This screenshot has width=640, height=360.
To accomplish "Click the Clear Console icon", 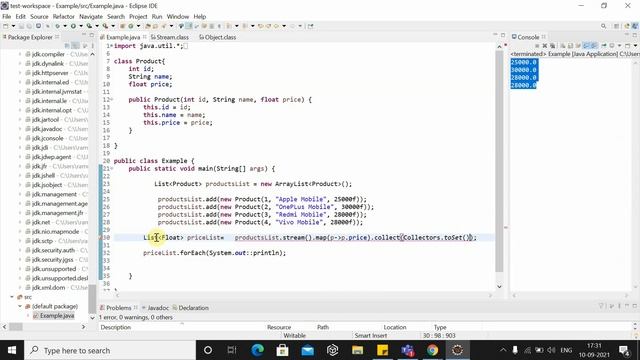I will click(562, 46).
